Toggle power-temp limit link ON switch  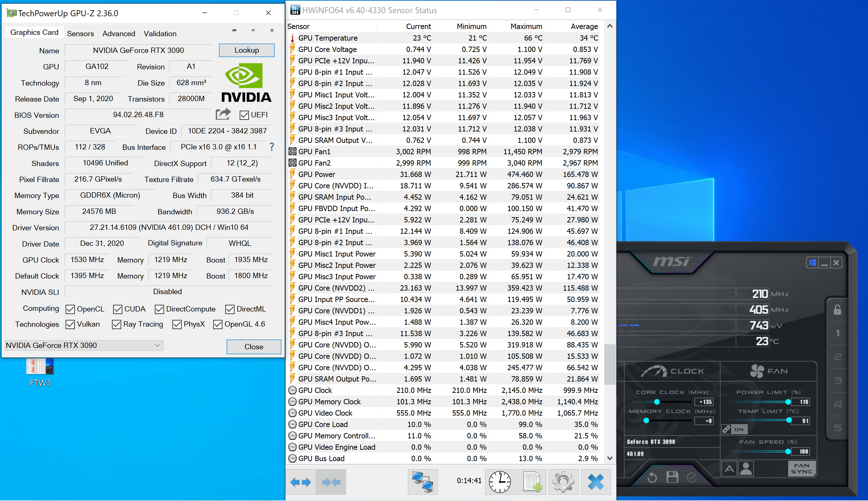coord(734,429)
